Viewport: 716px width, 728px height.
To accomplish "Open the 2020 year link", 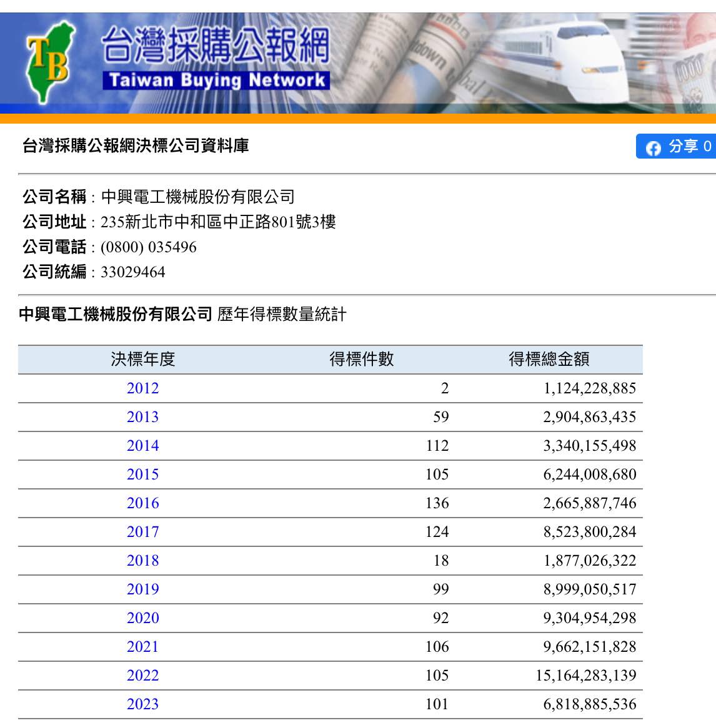I will point(142,619).
